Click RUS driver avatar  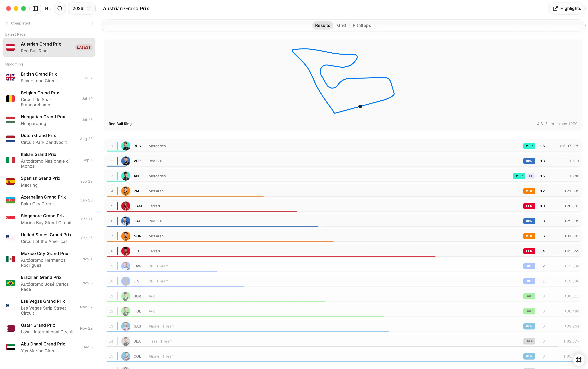(126, 146)
